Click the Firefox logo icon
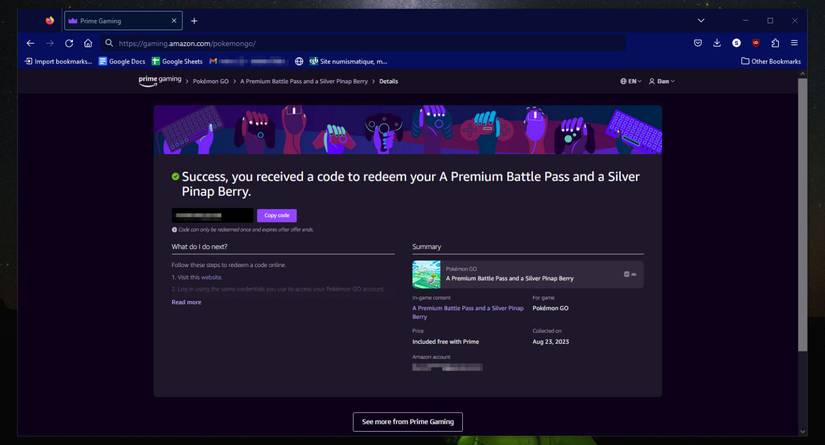The height and width of the screenshot is (445, 825). tap(49, 21)
